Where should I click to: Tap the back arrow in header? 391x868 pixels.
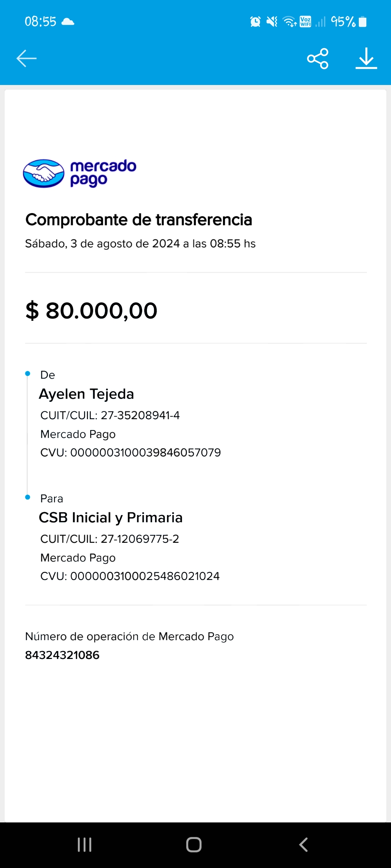point(26,59)
